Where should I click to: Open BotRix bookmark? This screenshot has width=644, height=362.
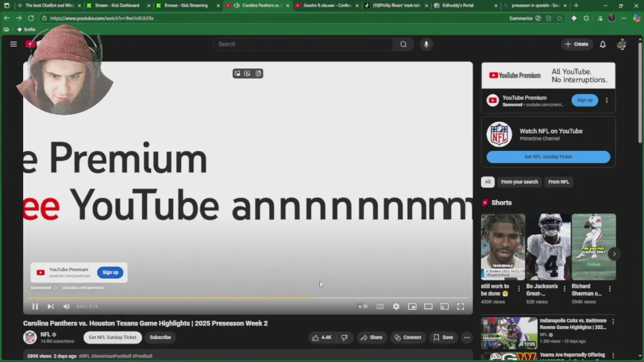click(x=26, y=30)
